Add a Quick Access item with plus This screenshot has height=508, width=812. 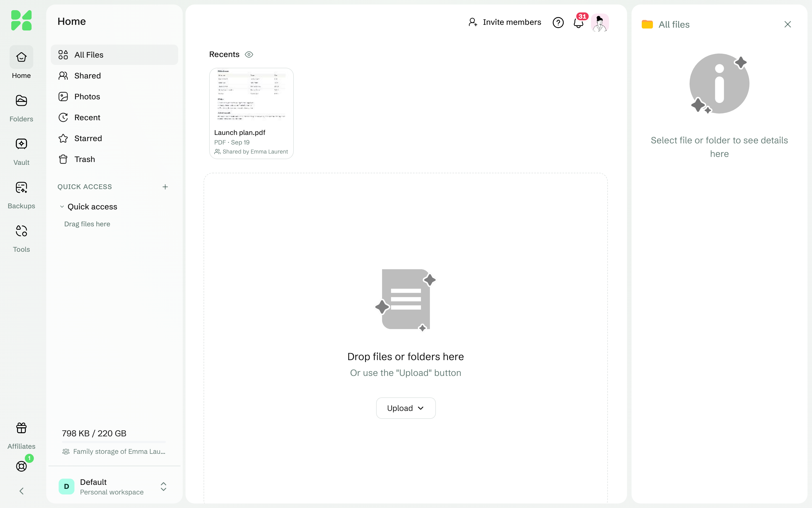(165, 187)
